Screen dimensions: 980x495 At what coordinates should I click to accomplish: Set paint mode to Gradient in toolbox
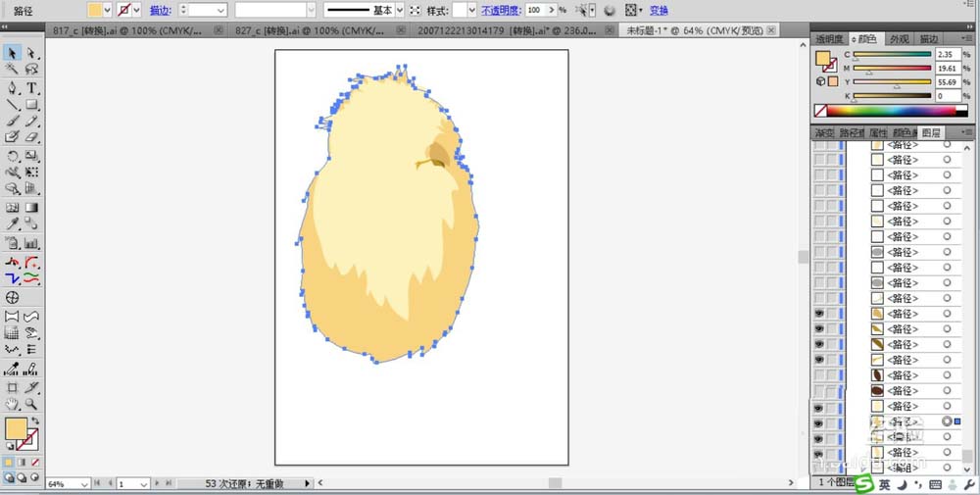click(22, 462)
